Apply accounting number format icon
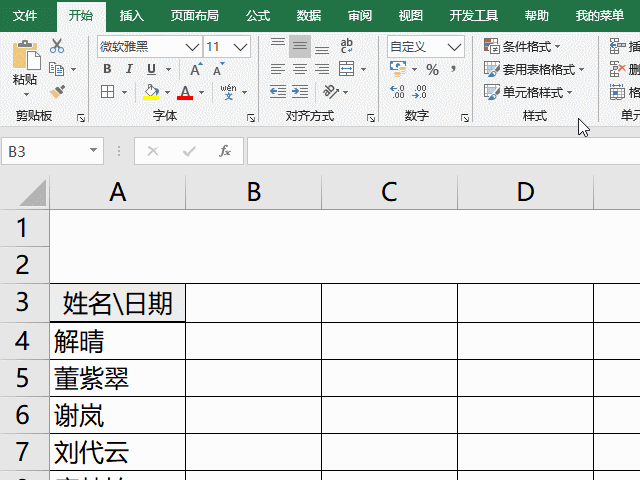 click(398, 69)
